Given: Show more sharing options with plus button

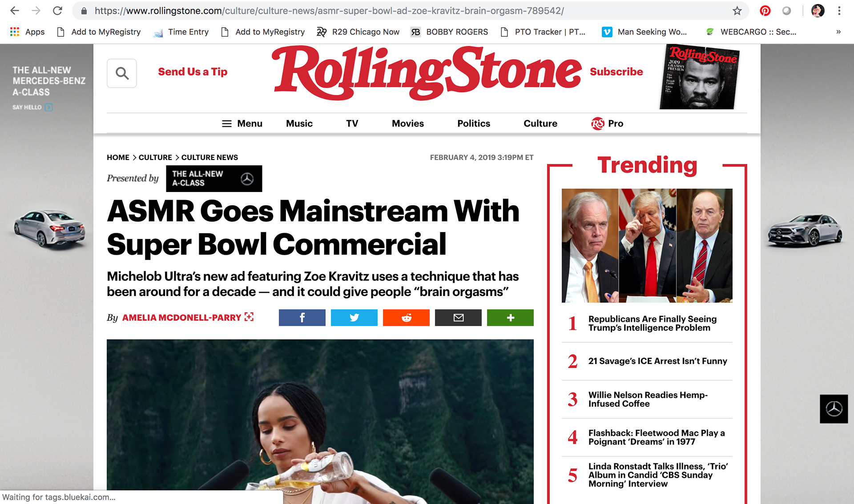Looking at the screenshot, I should click(510, 318).
